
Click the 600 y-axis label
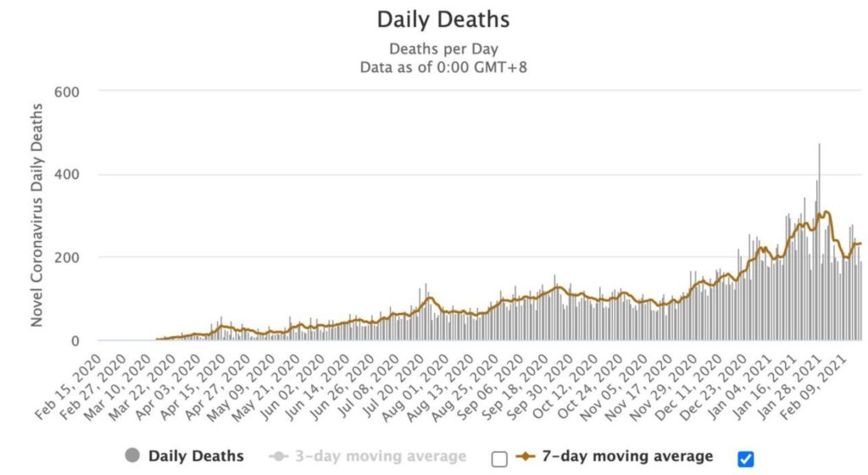[x=66, y=92]
